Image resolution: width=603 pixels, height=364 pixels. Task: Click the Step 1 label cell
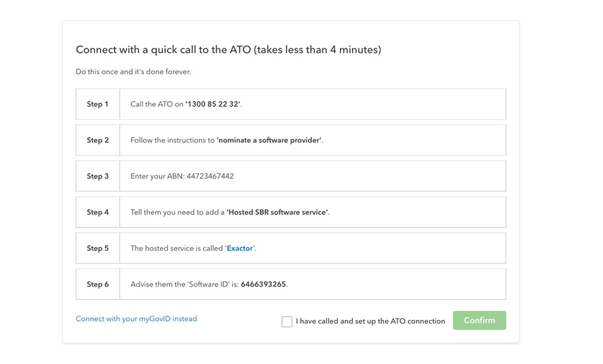[x=97, y=105]
